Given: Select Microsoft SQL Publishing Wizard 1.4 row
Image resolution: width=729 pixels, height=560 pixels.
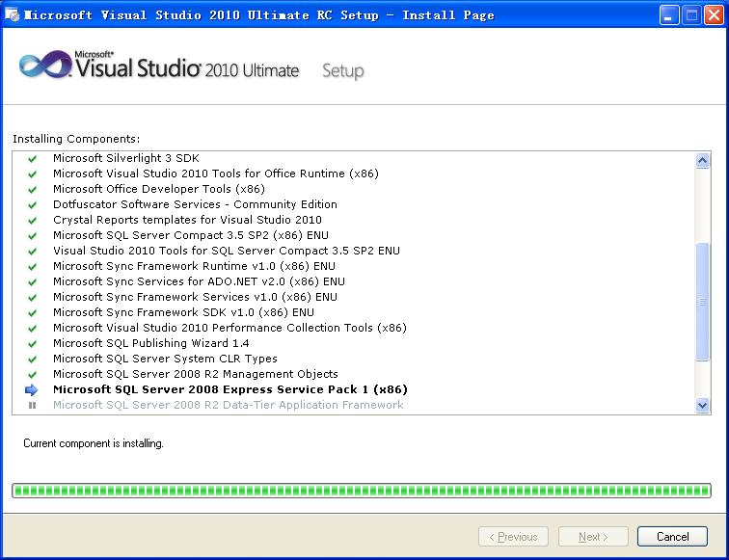Looking at the screenshot, I should click(x=151, y=343).
